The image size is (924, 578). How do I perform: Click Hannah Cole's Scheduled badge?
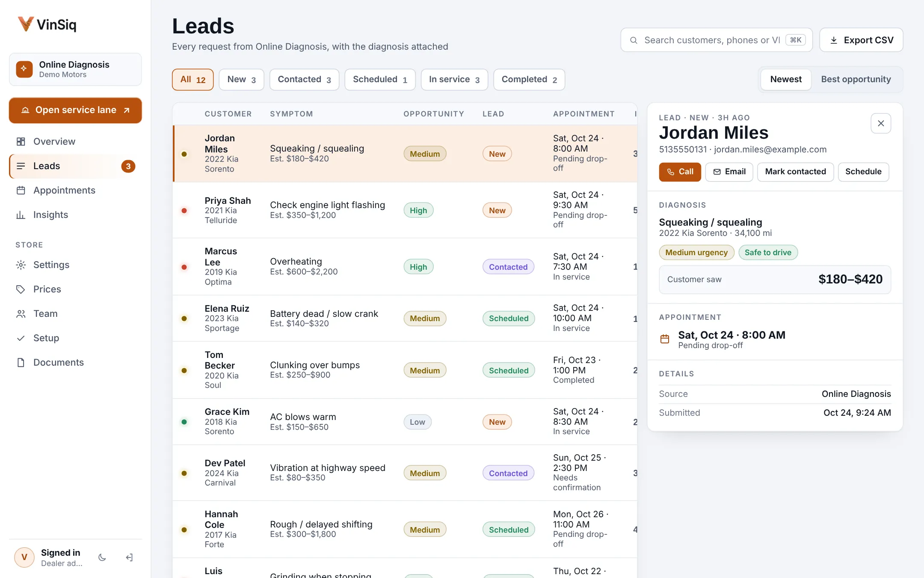pos(509,530)
